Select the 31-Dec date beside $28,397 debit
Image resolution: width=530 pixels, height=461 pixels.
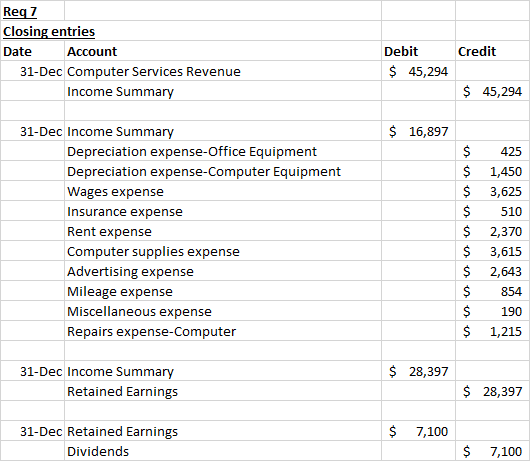(32, 371)
